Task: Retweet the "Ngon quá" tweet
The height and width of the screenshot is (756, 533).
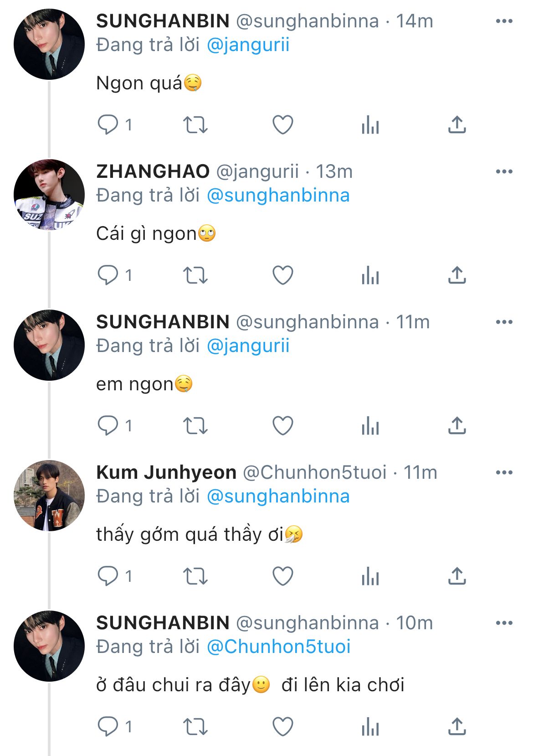Action: coord(195,124)
